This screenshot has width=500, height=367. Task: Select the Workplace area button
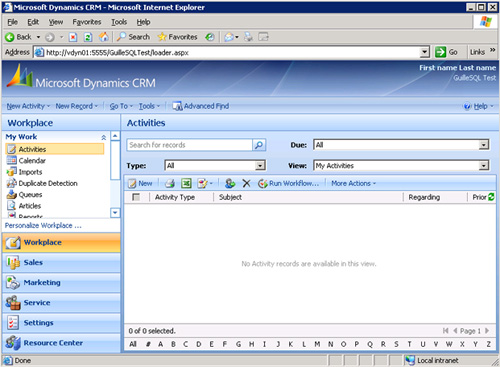click(x=61, y=242)
